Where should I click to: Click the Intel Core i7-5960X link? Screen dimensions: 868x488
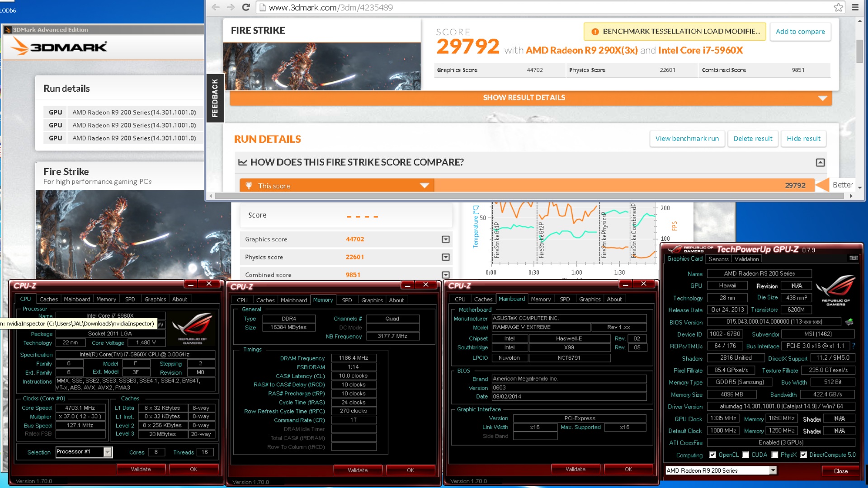700,50
